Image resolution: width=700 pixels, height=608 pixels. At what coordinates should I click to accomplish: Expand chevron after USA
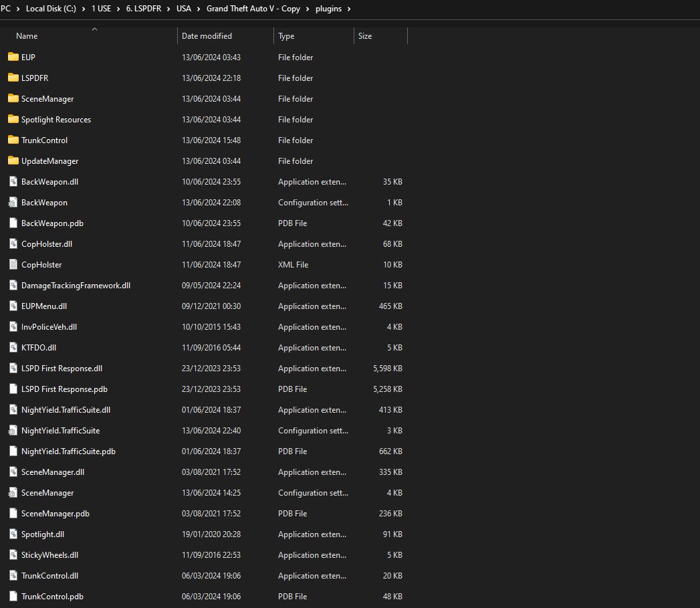click(x=198, y=9)
